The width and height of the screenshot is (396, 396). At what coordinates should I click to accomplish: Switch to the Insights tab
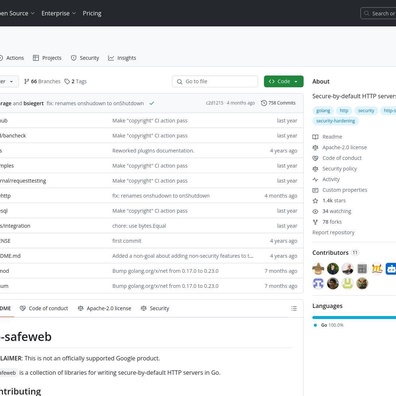(x=122, y=58)
